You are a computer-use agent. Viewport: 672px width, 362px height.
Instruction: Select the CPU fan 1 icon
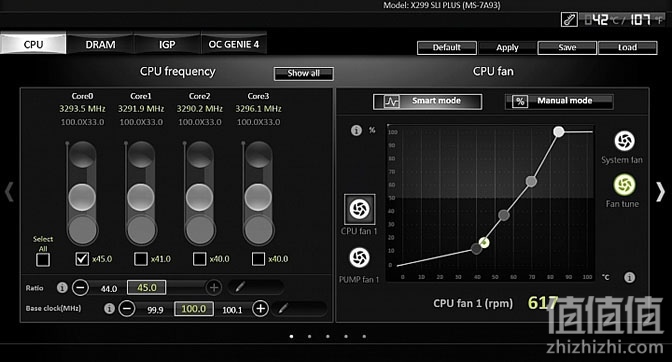pyautogui.click(x=360, y=209)
